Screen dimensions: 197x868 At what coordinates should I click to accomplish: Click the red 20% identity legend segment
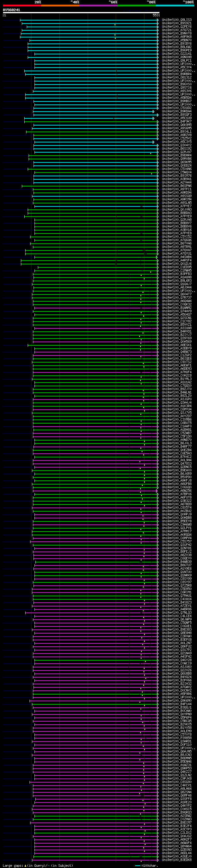[22, 6]
